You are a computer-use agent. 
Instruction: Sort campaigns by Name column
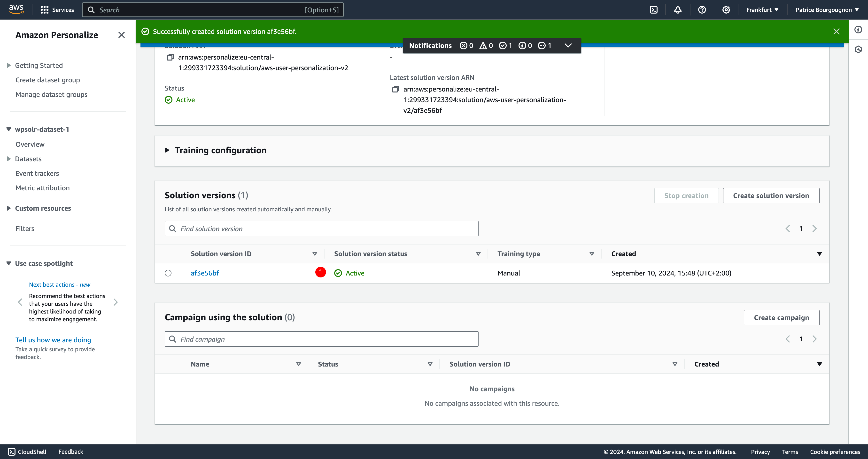point(299,364)
